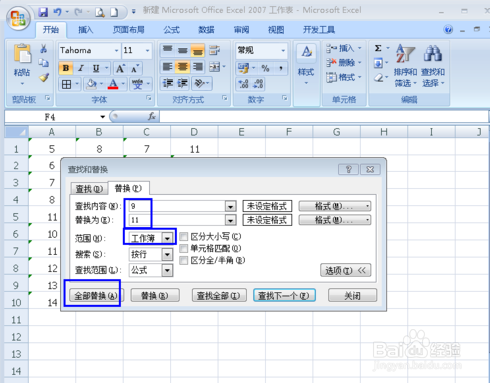The width and height of the screenshot is (490, 383).
Task: Click the Paste clipboard icon
Action: pos(22,54)
